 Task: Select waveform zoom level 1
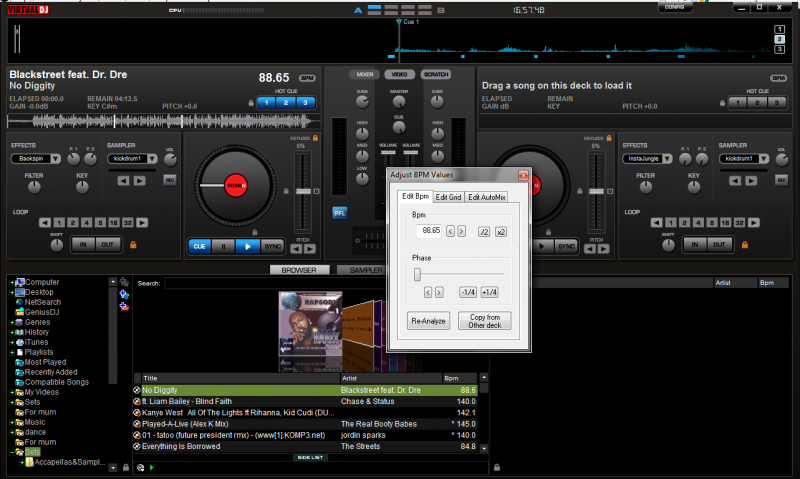pyautogui.click(x=780, y=29)
